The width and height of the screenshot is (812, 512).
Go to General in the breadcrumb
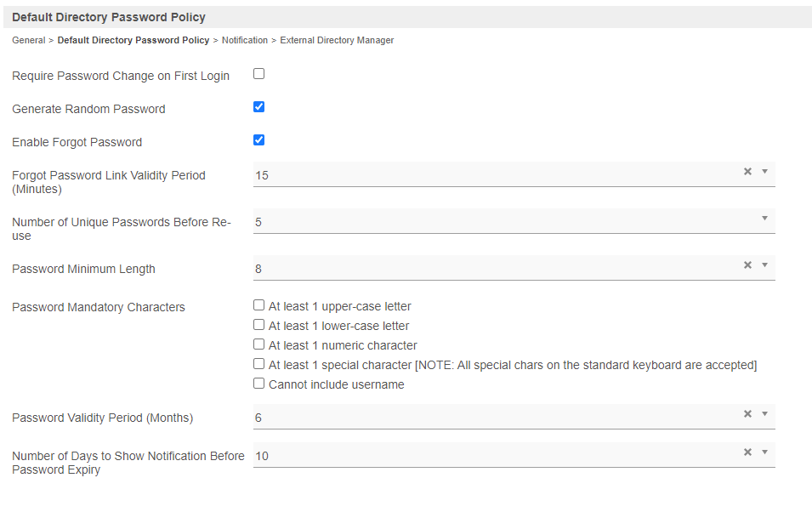(x=28, y=40)
